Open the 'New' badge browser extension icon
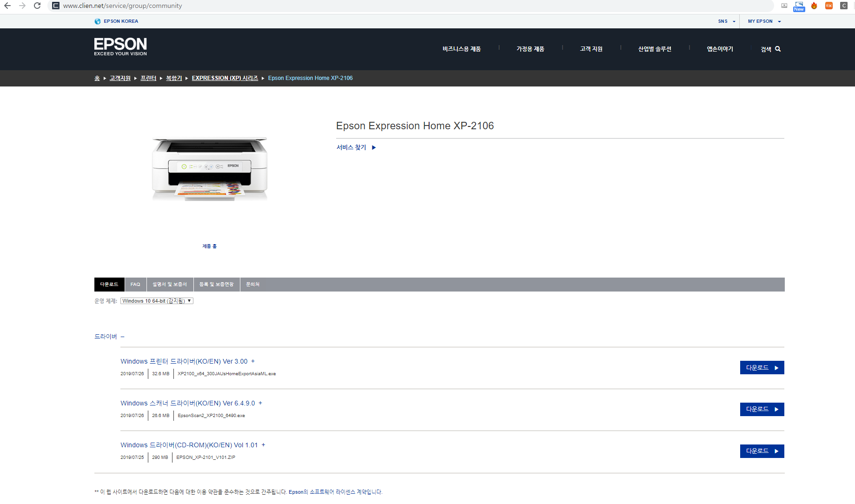Viewport: 855px width, 504px height. click(x=799, y=6)
